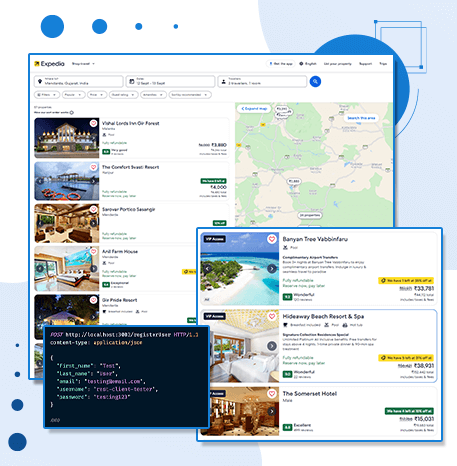
Task: Click the calendar icon in Dates field
Action: coord(131,81)
